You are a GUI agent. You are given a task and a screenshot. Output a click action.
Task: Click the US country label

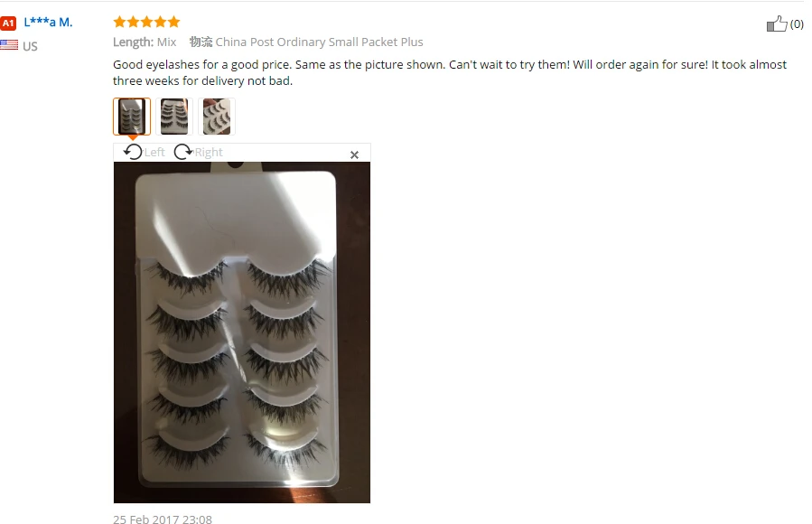click(x=30, y=46)
